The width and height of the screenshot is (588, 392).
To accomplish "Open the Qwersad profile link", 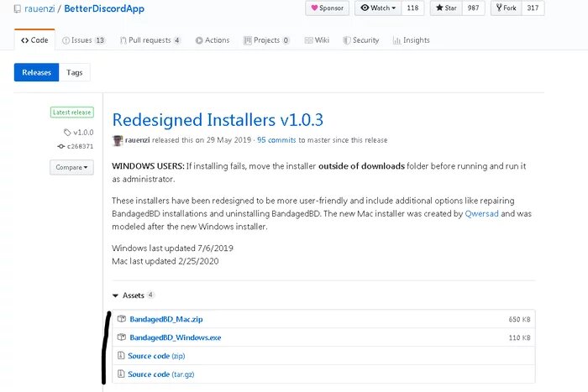I will tap(481, 213).
